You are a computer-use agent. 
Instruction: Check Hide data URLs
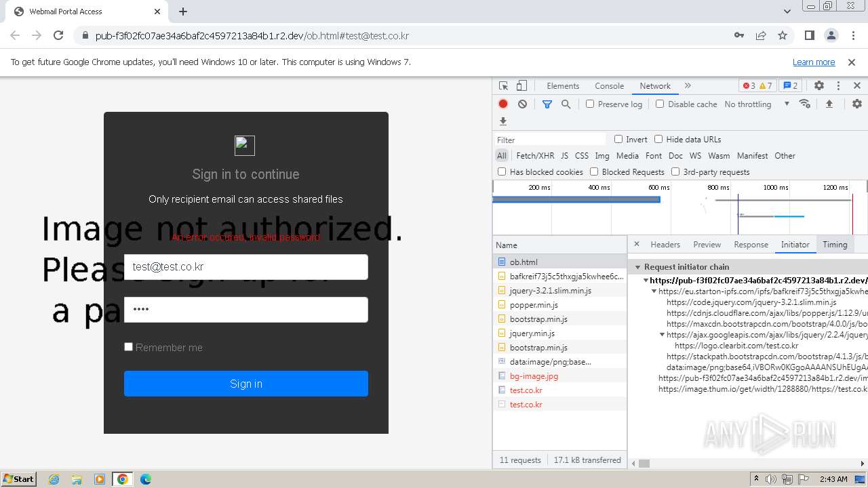pos(658,139)
